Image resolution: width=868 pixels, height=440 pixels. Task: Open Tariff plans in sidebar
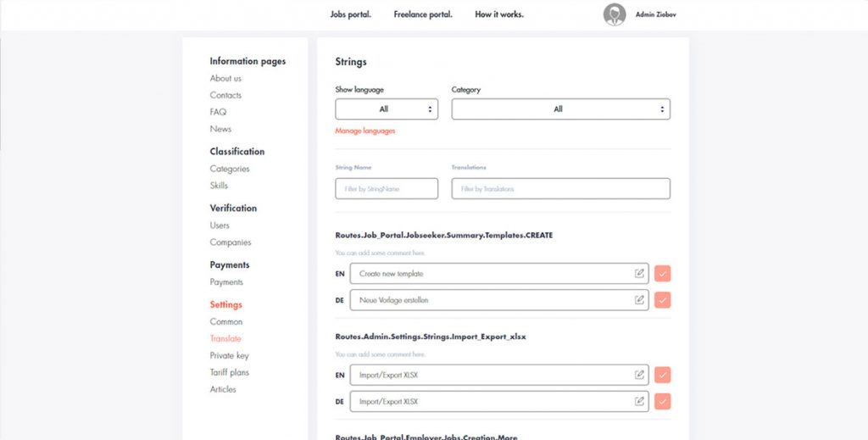[x=230, y=372]
